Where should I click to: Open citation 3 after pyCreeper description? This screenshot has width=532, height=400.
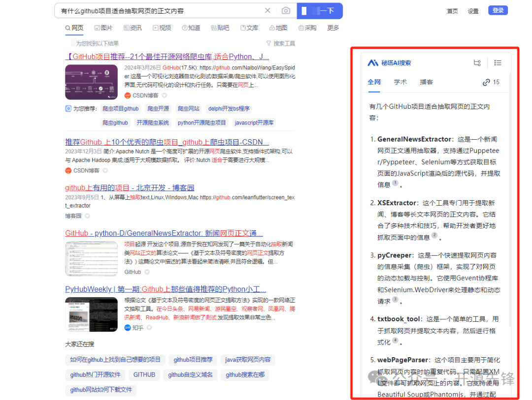[395, 299]
